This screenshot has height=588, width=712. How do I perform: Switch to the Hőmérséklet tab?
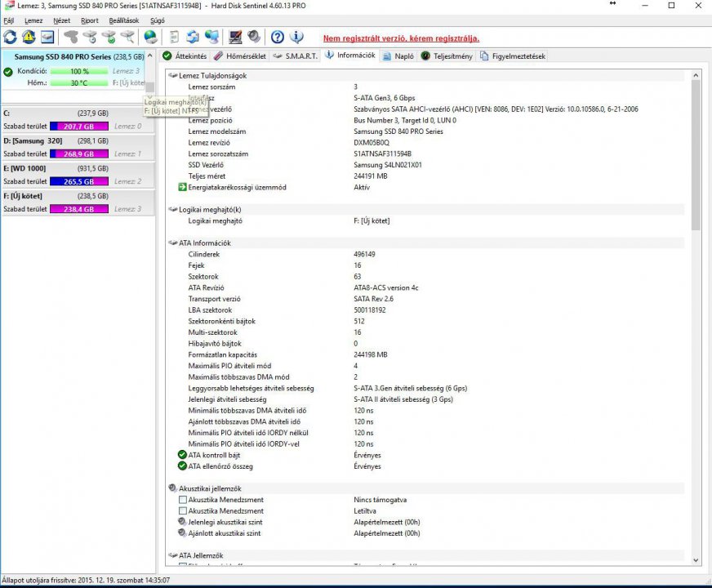(x=240, y=56)
